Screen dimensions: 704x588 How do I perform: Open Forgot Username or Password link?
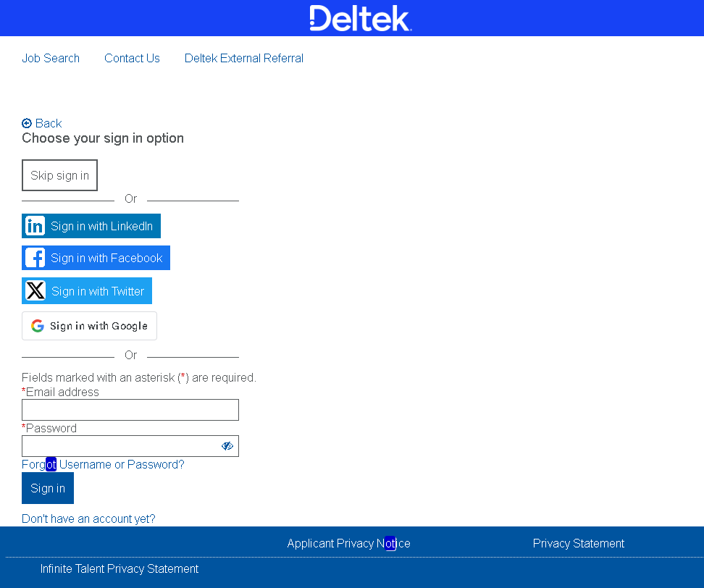click(103, 464)
